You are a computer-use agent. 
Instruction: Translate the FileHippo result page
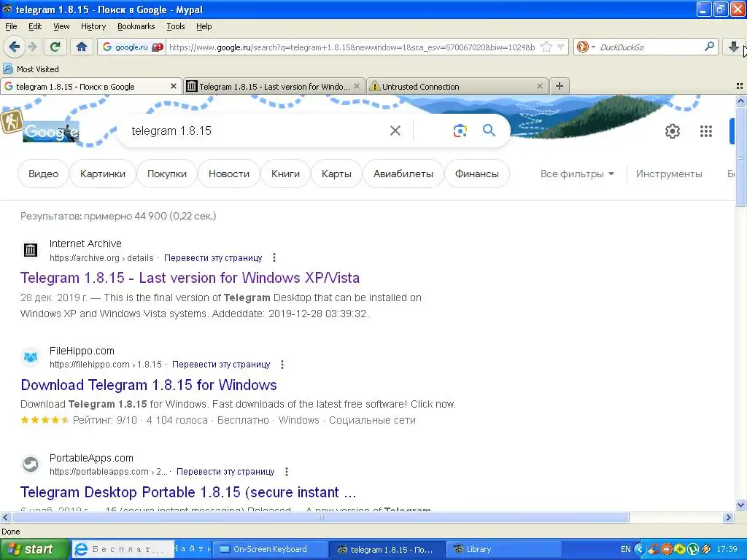221,365
